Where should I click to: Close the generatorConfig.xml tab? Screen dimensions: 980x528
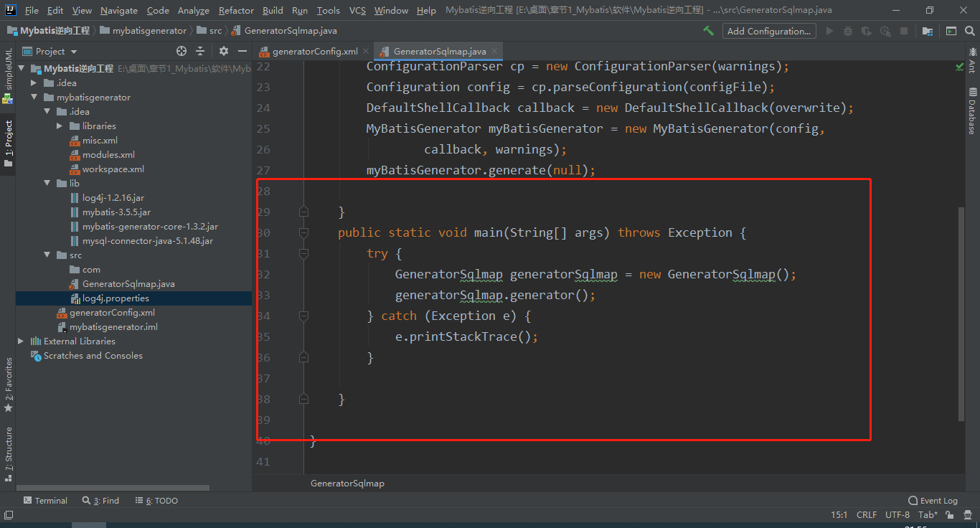click(366, 51)
